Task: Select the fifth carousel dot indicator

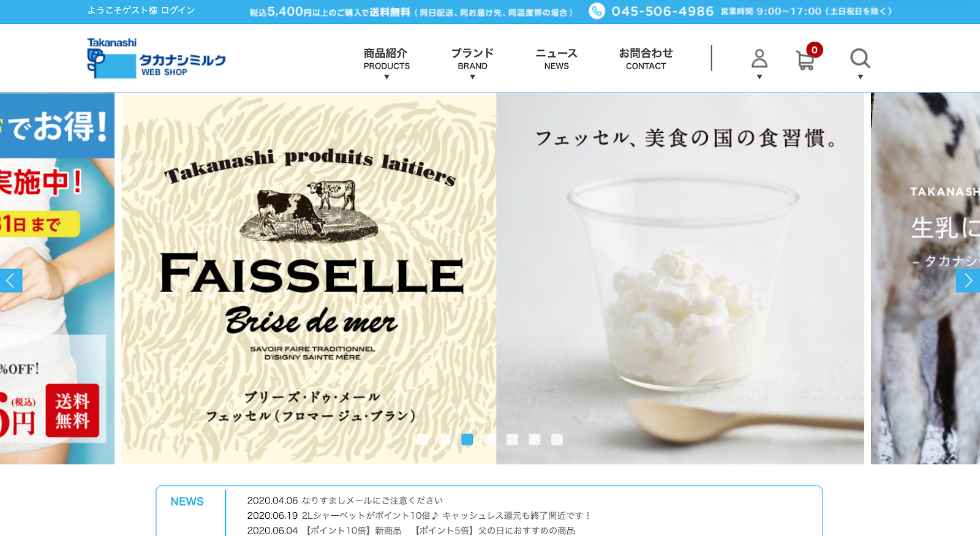Action: (512, 439)
